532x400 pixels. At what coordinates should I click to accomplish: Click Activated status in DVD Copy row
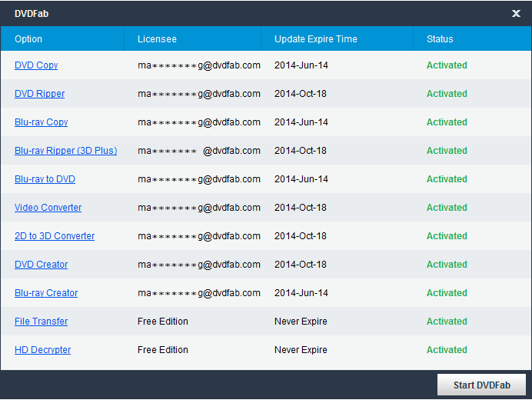click(x=447, y=65)
